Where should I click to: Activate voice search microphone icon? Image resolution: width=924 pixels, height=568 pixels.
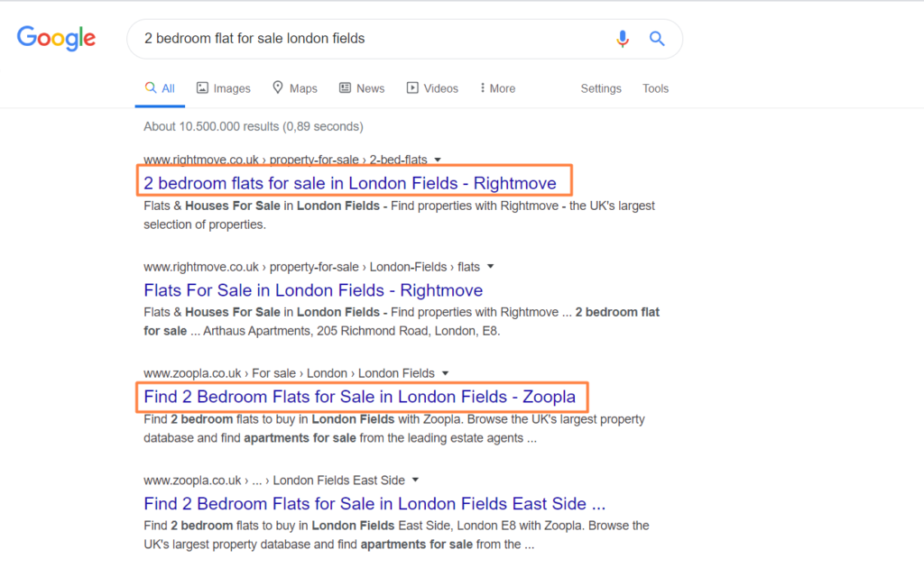[623, 39]
